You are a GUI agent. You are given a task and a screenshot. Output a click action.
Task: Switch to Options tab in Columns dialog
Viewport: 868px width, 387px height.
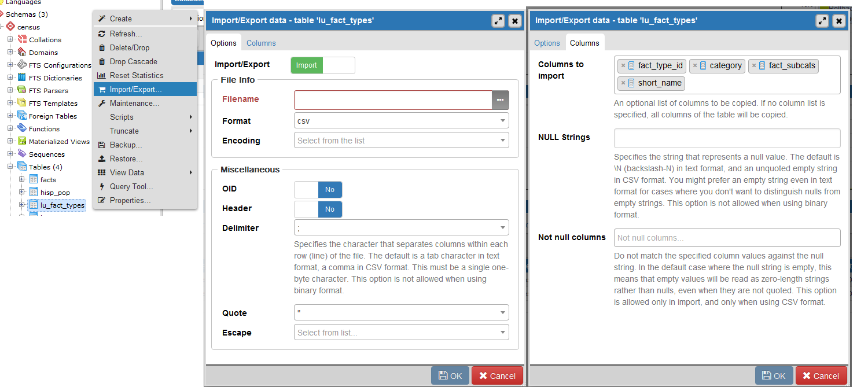[547, 43]
